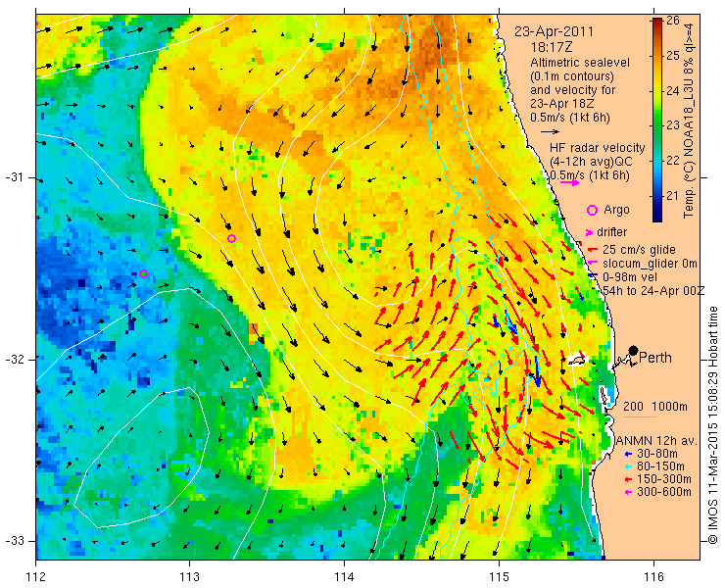Click the cyan 80-150m ANMN legend arrow

[x=627, y=466]
